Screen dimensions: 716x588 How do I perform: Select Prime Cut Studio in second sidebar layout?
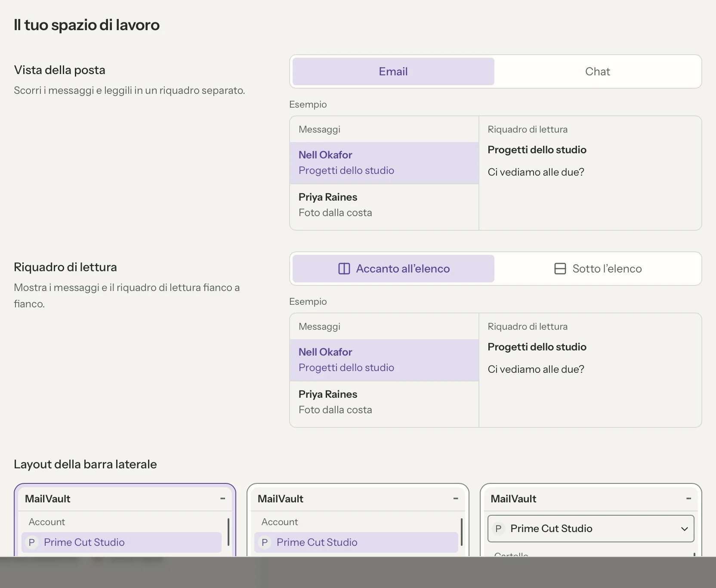(356, 542)
